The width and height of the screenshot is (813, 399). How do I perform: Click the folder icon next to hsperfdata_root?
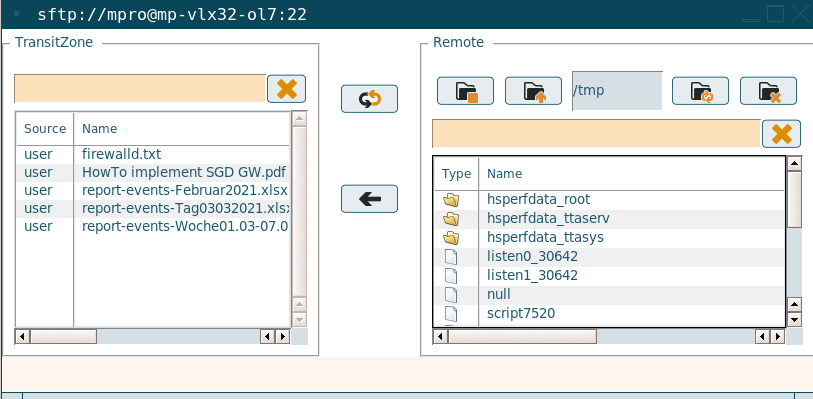[451, 200]
